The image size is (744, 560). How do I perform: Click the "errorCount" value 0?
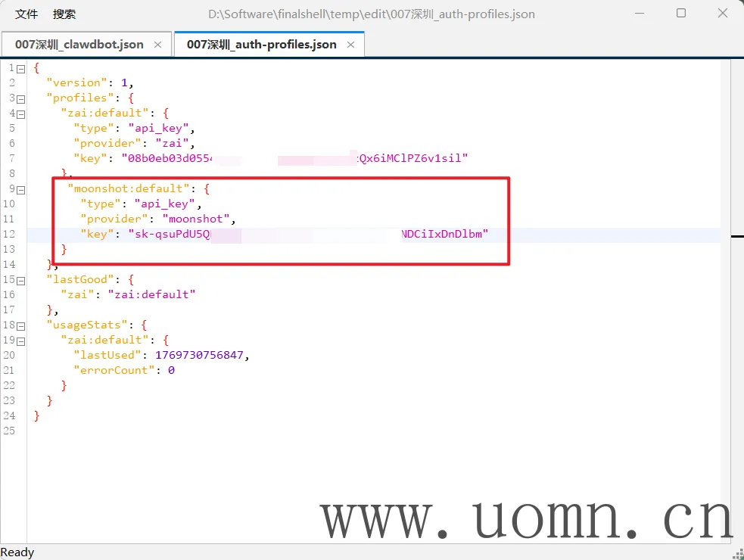(171, 370)
